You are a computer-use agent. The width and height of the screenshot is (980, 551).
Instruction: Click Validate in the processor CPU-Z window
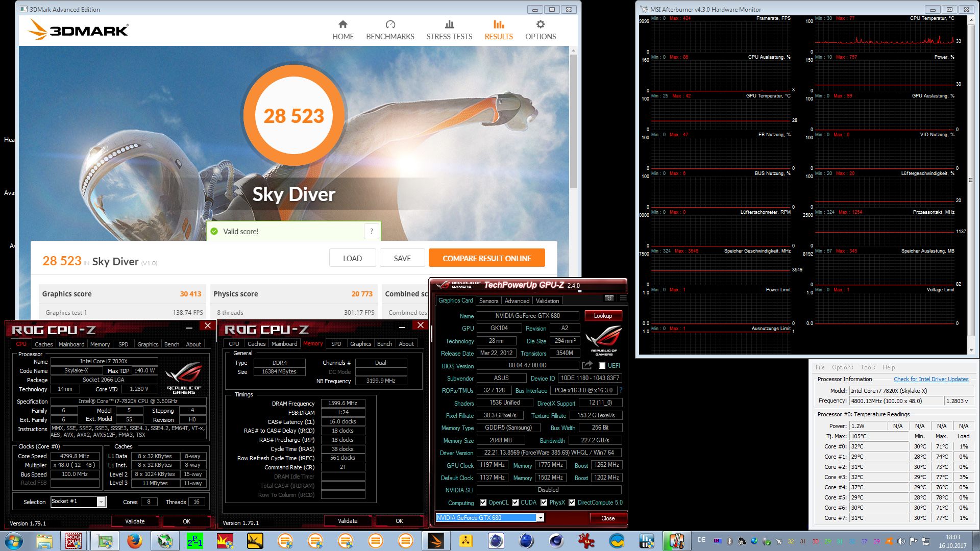point(135,521)
